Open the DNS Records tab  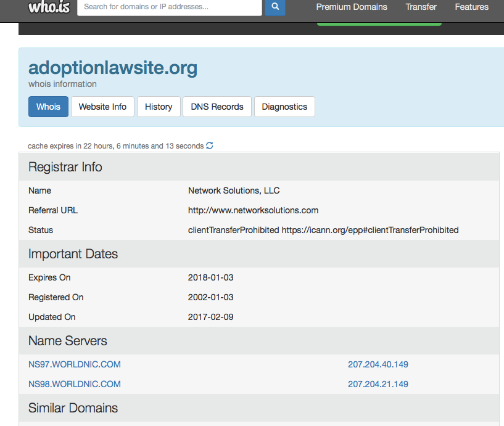(x=217, y=107)
